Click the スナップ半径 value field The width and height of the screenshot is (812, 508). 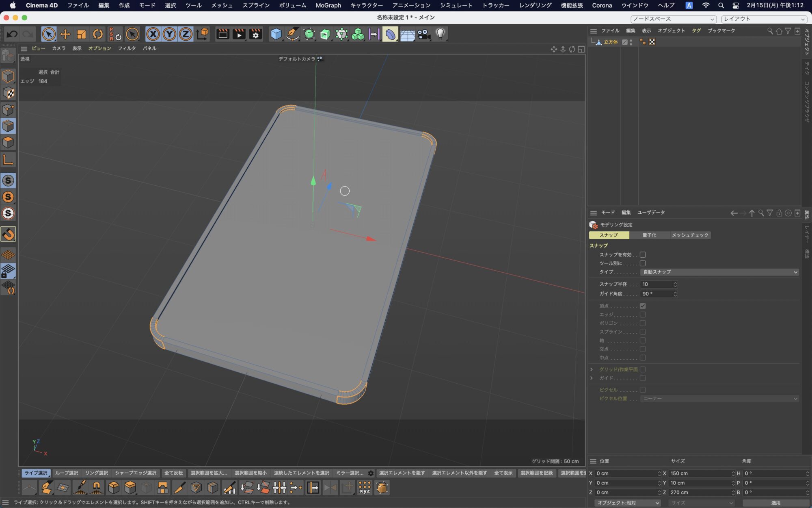[x=656, y=284]
